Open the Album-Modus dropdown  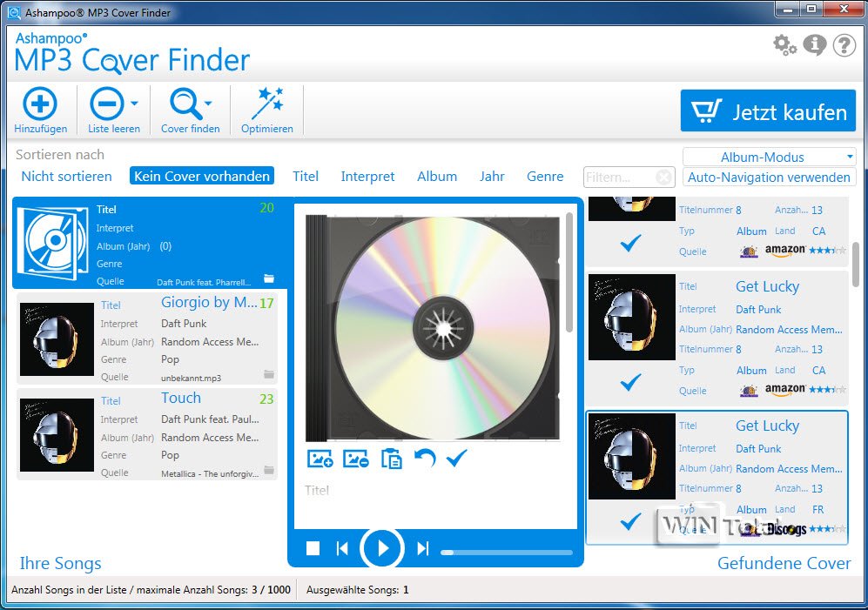click(x=769, y=157)
